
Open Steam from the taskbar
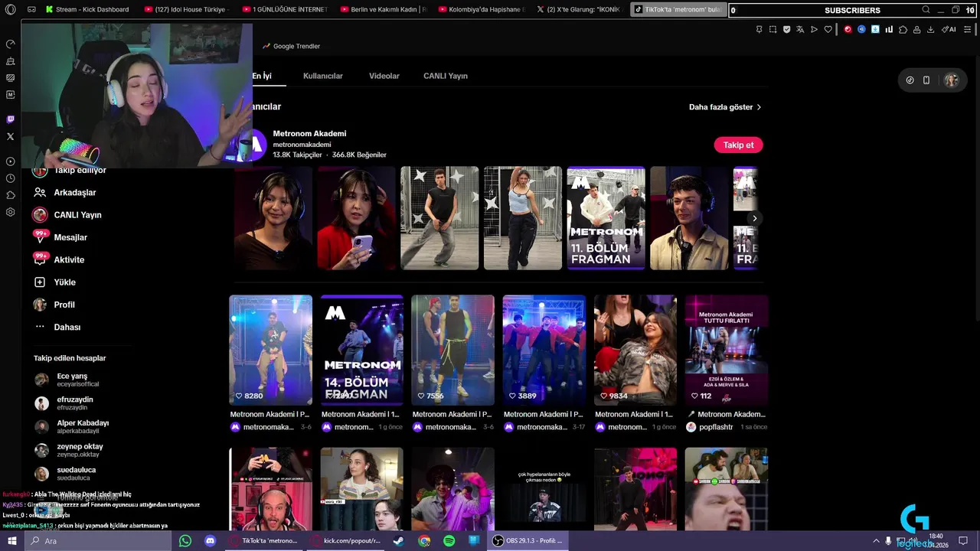point(398,541)
